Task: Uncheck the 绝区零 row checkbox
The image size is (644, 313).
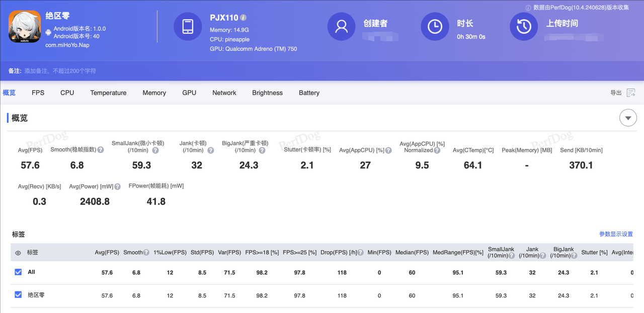Action: tap(18, 295)
